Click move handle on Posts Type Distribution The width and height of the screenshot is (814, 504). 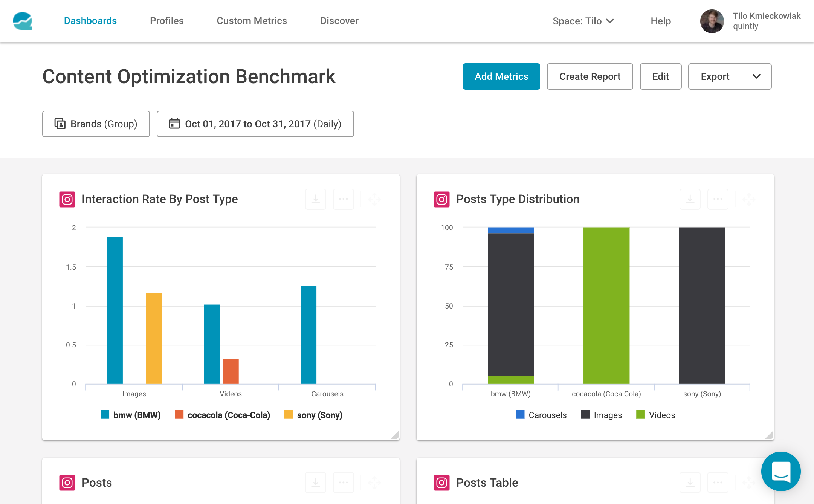point(748,199)
